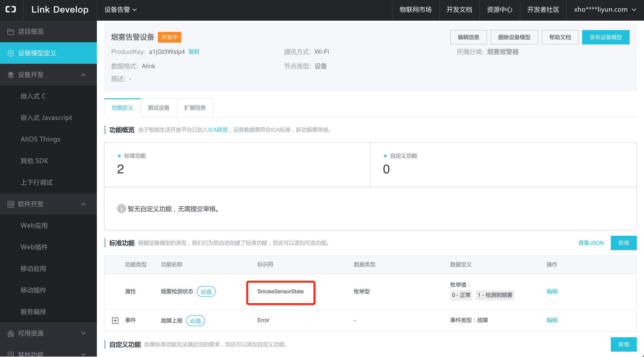644x357 pixels.
Task: Click the 帮助文档 button
Action: [560, 37]
